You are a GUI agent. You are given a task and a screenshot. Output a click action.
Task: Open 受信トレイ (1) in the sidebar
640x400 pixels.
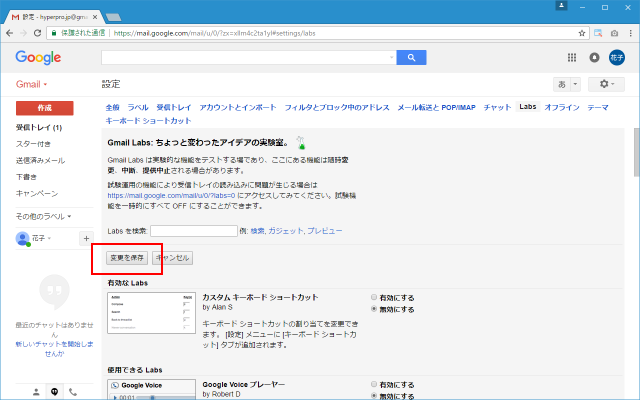[x=39, y=128]
